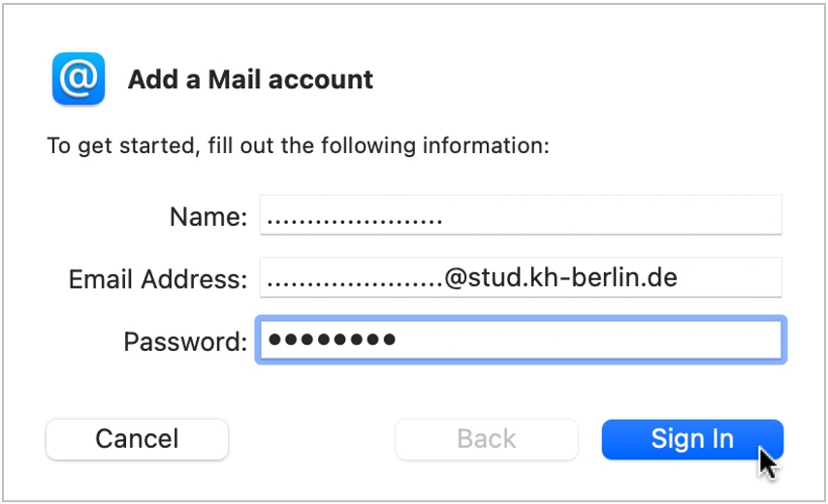Click the greyed-out Back button

point(487,439)
